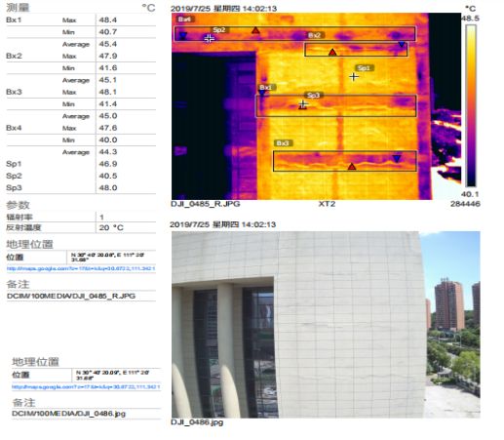The image size is (504, 440).
Task: Click the emissivity value field
Action: coord(126,217)
